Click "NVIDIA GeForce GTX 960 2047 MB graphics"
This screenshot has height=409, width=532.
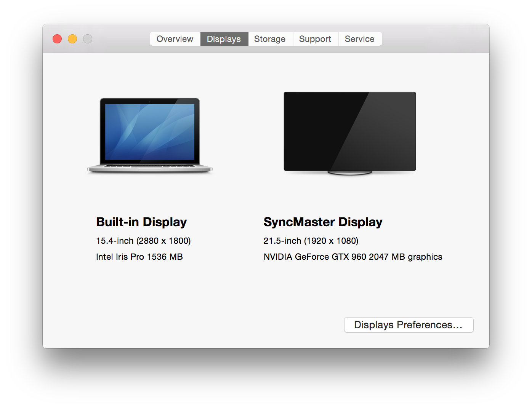pyautogui.click(x=353, y=257)
